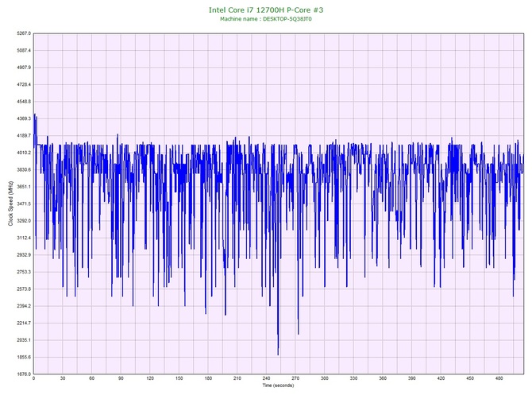This screenshot has width=532, height=399.
Task: Click the 240 tick on the time axis
Action: pyautogui.click(x=266, y=378)
